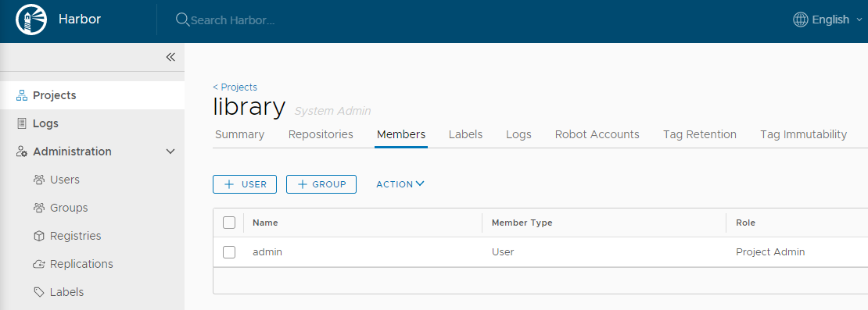868x310 pixels.
Task: Click the Member Type column header
Action: coord(522,223)
